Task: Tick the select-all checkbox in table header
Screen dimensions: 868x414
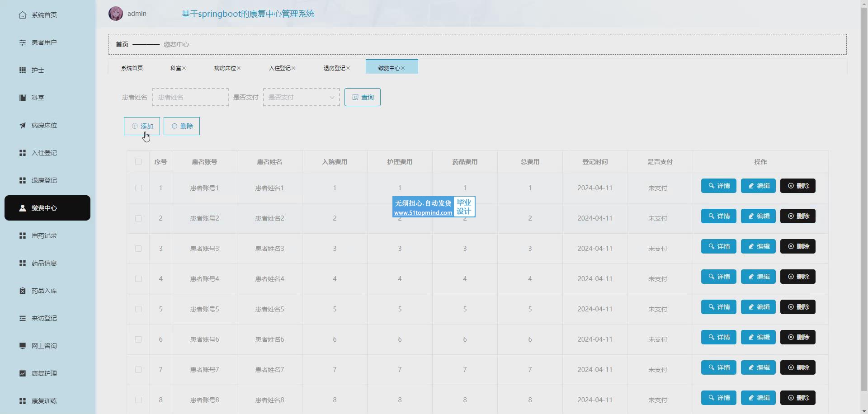Action: 138,162
